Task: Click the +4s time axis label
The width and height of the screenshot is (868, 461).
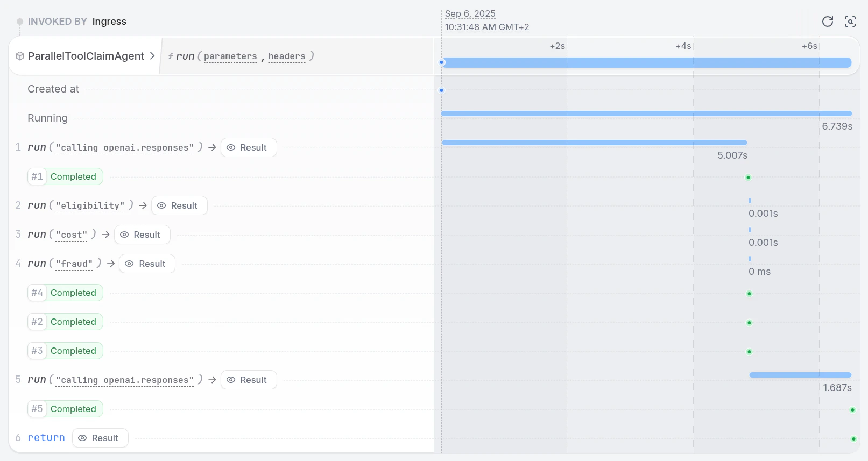Action: pyautogui.click(x=683, y=46)
